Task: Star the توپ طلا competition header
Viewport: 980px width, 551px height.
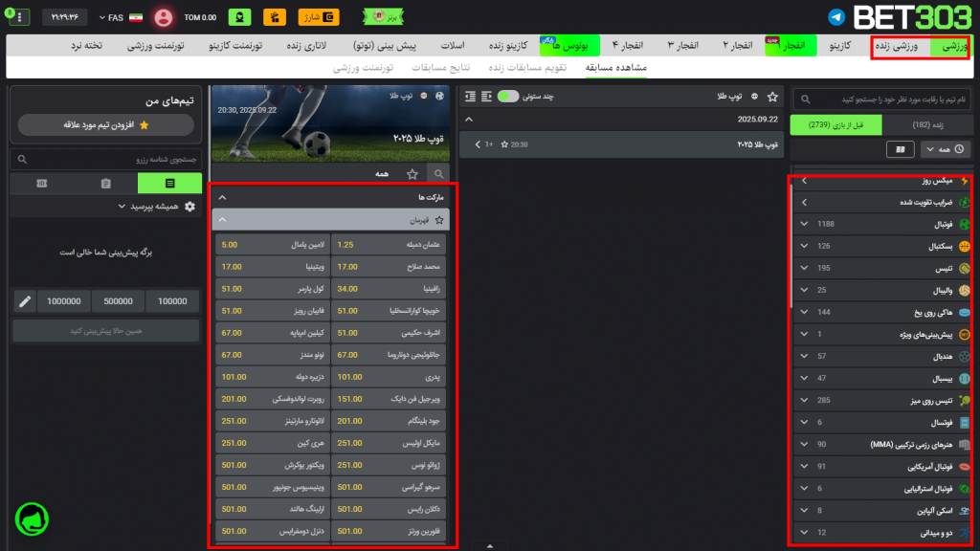Action: pos(772,97)
